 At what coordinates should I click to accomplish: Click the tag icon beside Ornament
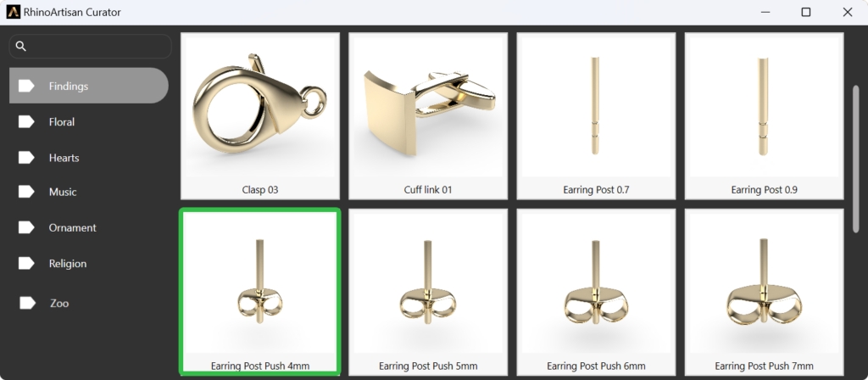26,227
